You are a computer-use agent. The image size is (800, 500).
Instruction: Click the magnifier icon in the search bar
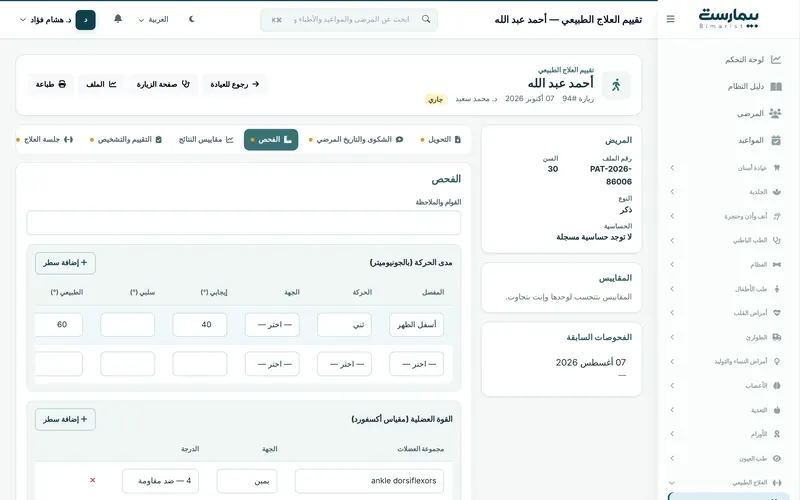(x=426, y=19)
